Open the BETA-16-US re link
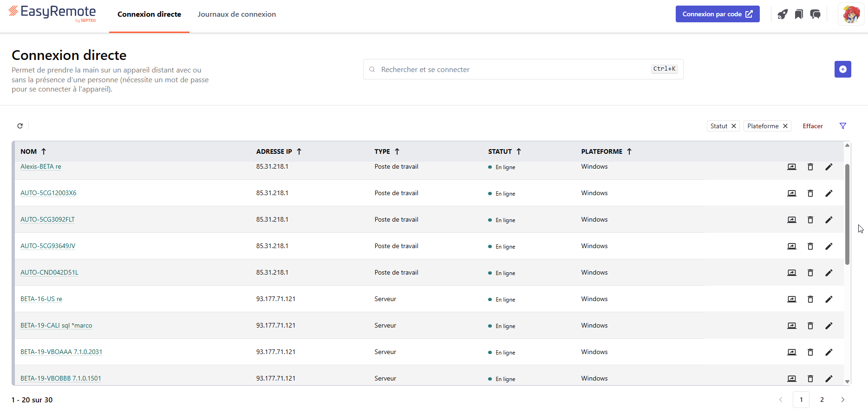The width and height of the screenshot is (868, 414). [x=41, y=299]
